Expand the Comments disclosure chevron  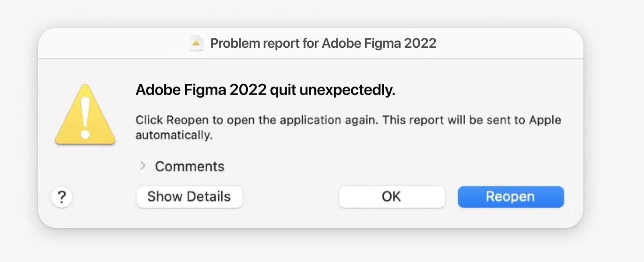tap(143, 166)
